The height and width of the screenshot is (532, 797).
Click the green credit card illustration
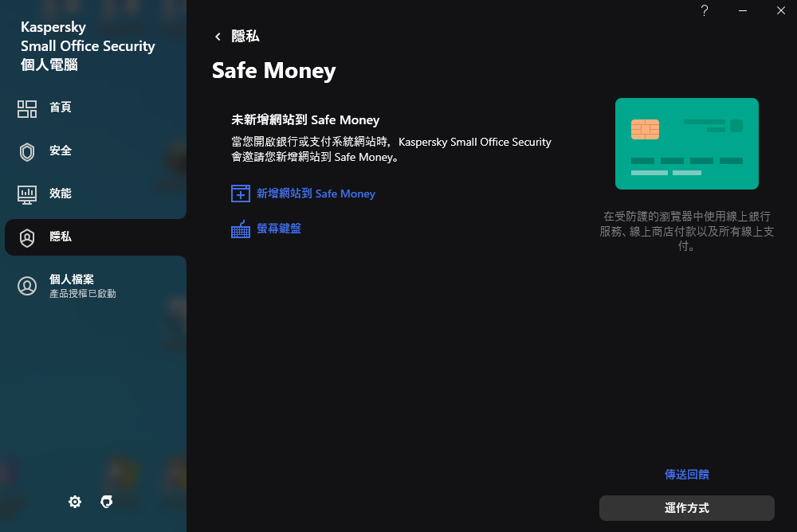coord(687,144)
